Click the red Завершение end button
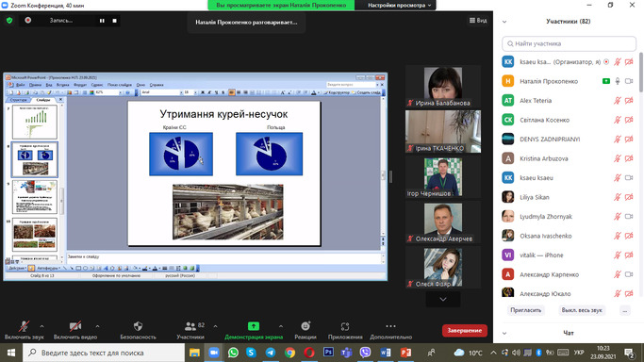644x362 pixels. [465, 330]
